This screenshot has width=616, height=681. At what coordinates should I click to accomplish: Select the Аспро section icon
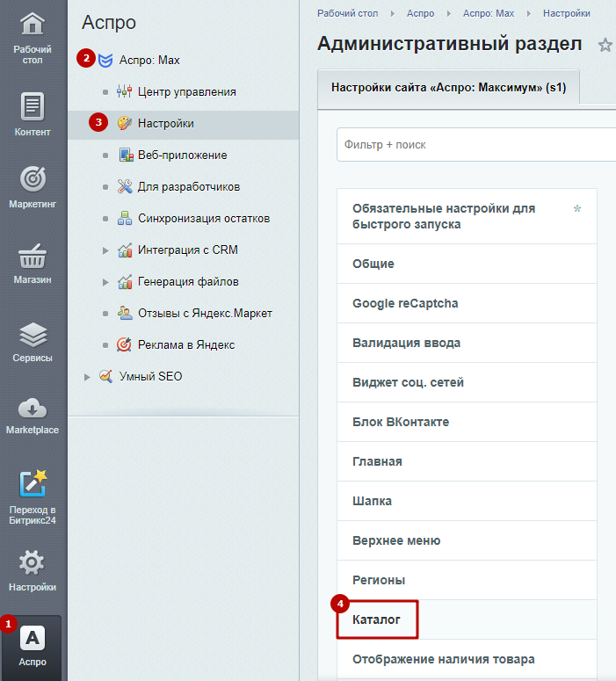pyautogui.click(x=33, y=638)
